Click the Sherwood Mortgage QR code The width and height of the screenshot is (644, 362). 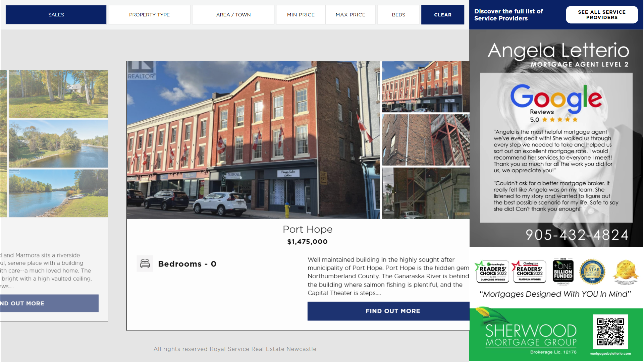click(x=610, y=332)
